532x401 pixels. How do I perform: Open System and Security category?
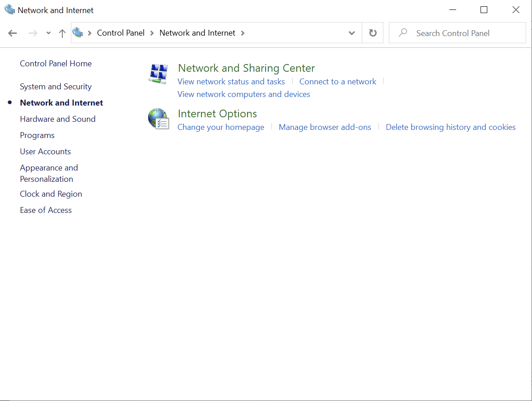pyautogui.click(x=56, y=87)
